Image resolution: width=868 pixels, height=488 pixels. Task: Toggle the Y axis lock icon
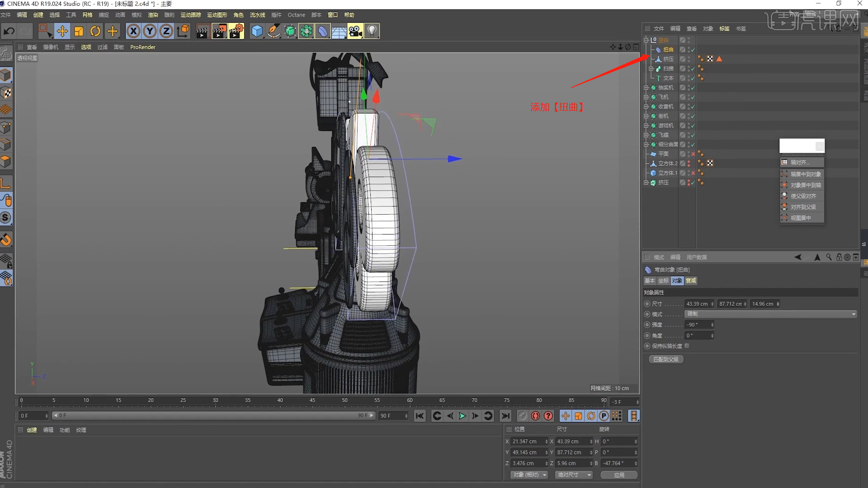(x=150, y=31)
